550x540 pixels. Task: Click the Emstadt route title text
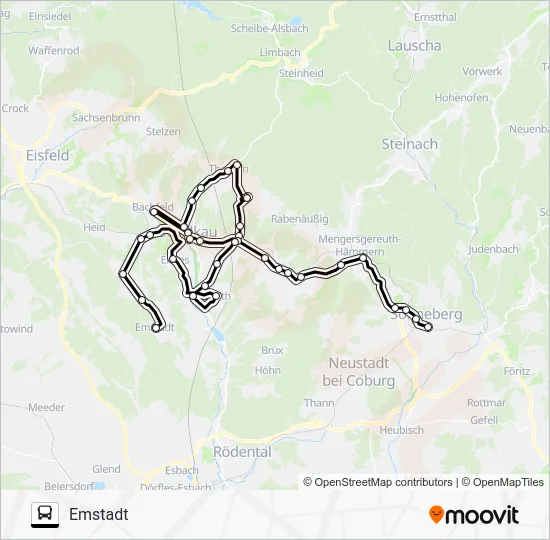point(99,514)
